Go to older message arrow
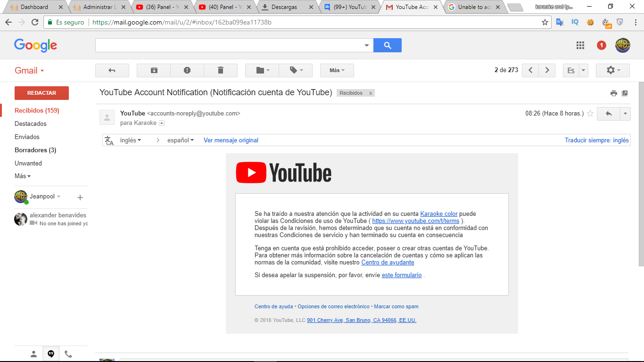Viewport: 644px width, 362px height. (x=547, y=70)
